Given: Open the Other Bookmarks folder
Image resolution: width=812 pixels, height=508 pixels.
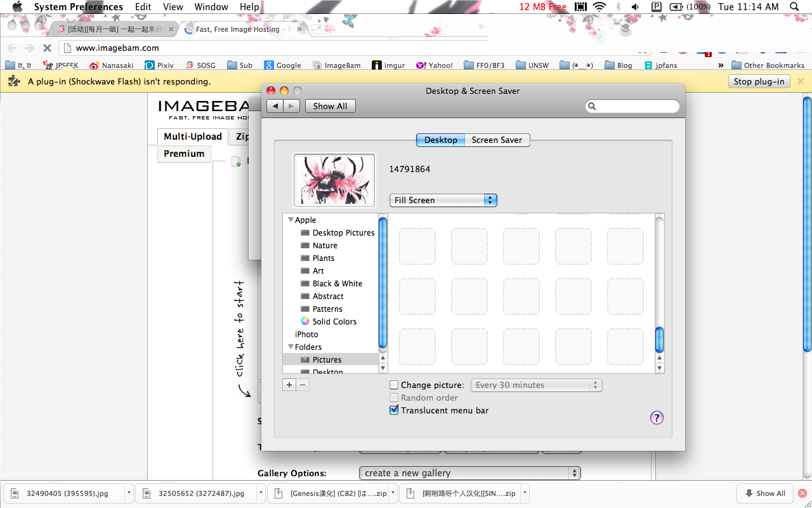Looking at the screenshot, I should [768, 65].
